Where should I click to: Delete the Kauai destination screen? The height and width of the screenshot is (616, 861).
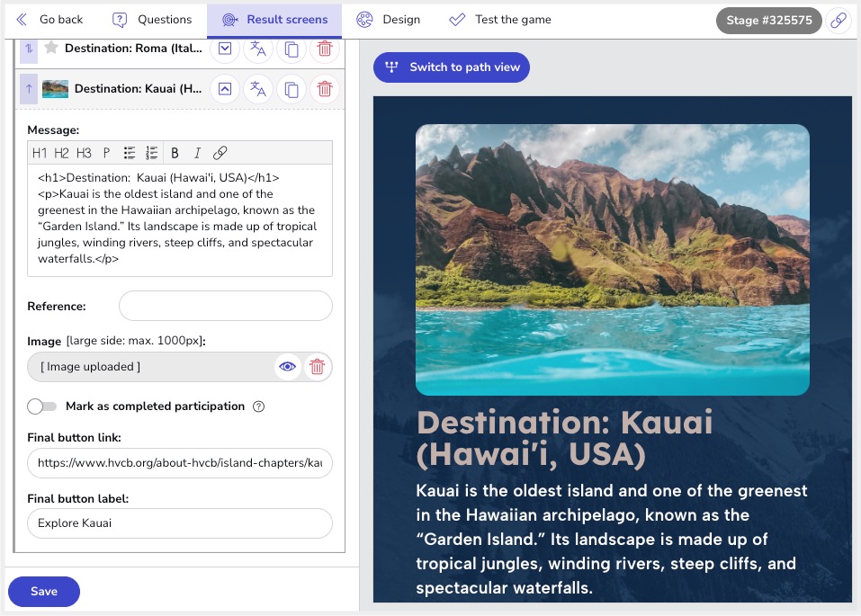[x=325, y=89]
